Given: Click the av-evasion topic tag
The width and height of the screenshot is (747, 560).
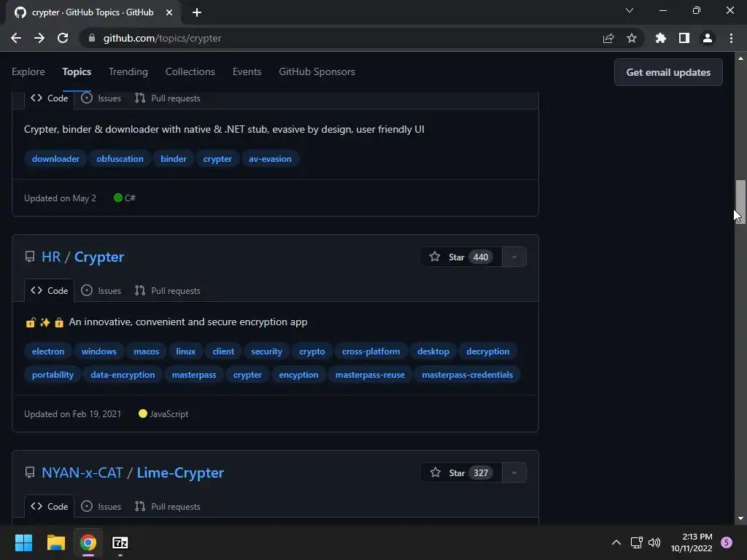Looking at the screenshot, I should point(270,158).
